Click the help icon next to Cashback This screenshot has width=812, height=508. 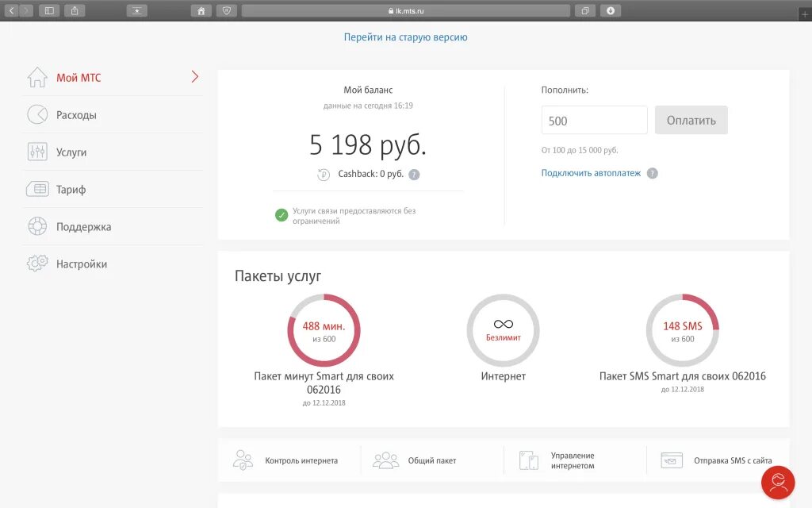414,175
